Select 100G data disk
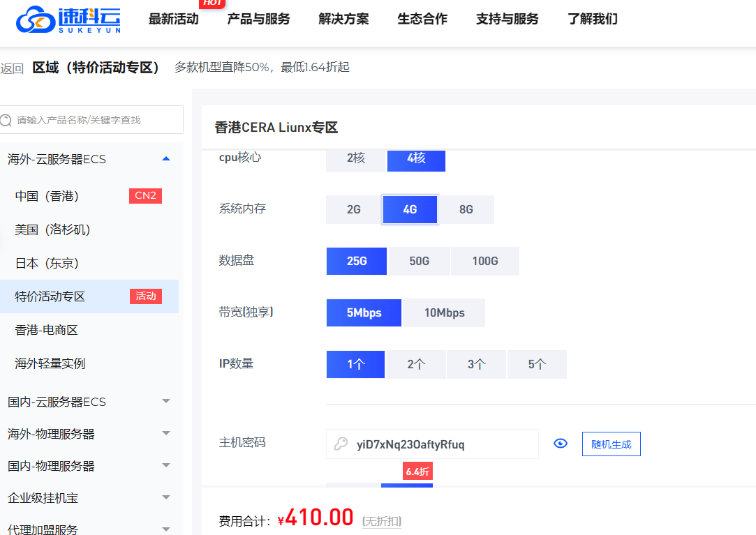This screenshot has height=535, width=756. tap(485, 262)
